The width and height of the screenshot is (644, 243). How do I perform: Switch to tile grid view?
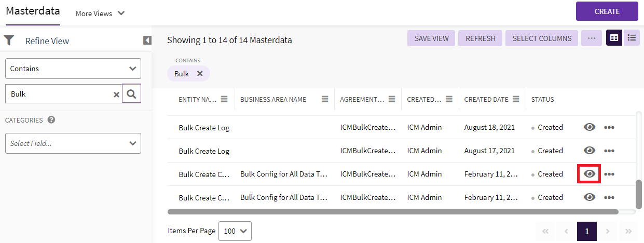[x=614, y=38]
